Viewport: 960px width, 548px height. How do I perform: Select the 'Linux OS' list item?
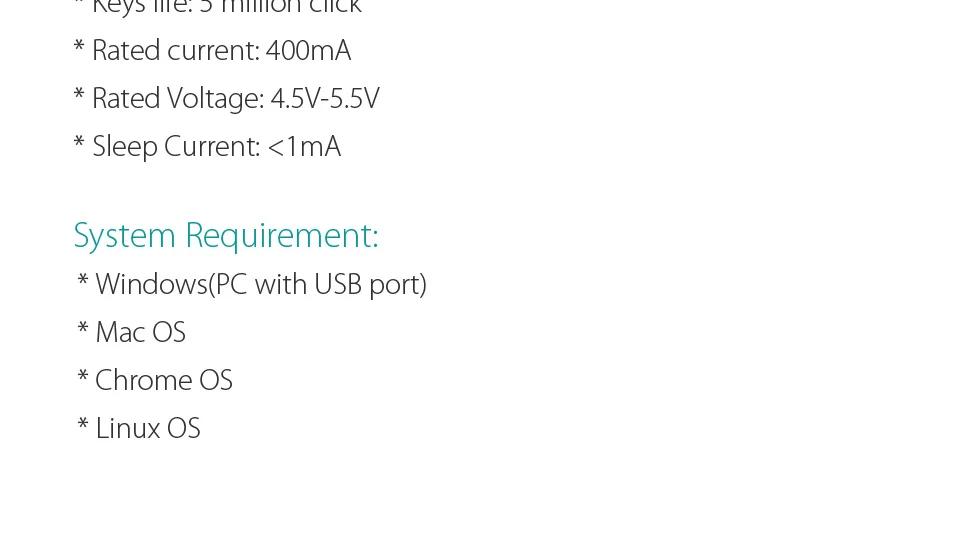(x=148, y=428)
